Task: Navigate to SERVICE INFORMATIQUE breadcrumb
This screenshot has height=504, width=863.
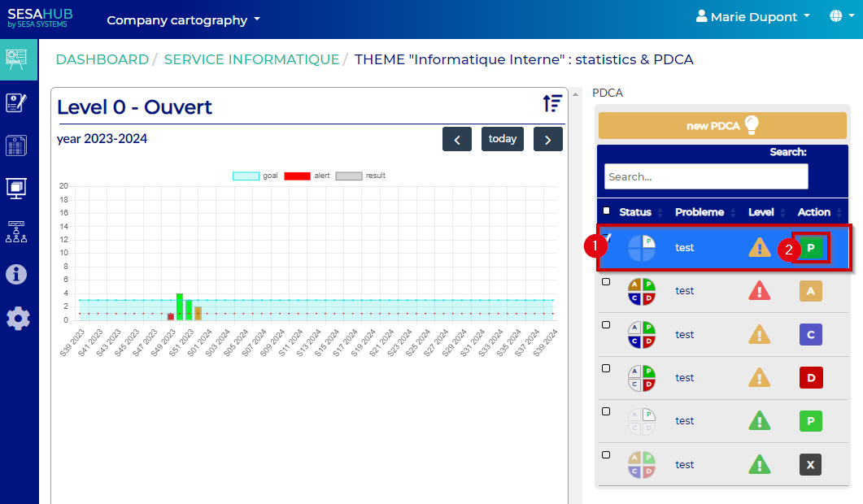Action: pos(251,59)
